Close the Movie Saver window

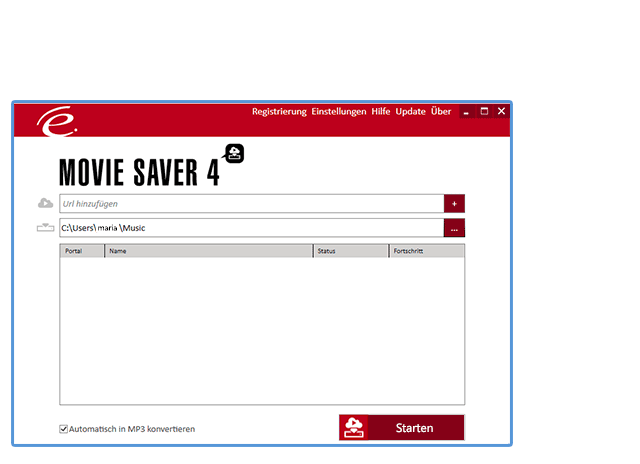tap(502, 111)
